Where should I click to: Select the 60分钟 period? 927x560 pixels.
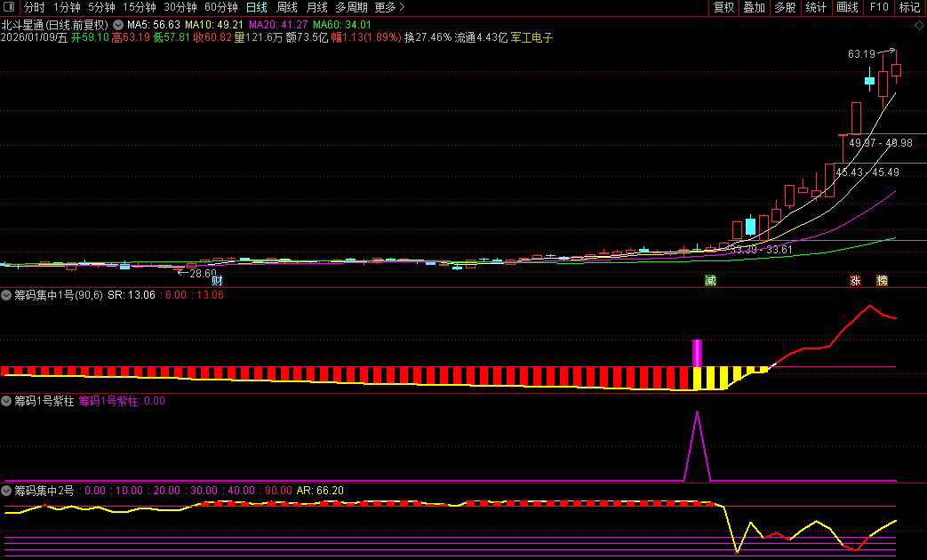[221, 7]
